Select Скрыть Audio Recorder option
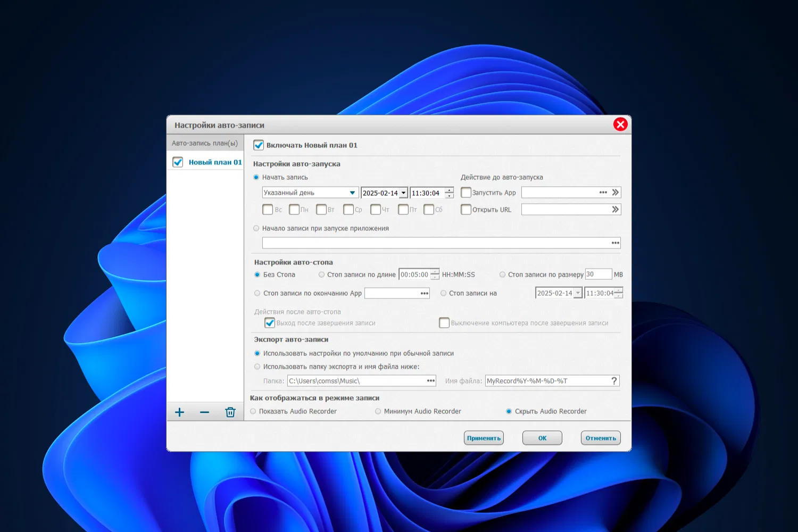This screenshot has height=532, width=798. click(509, 411)
